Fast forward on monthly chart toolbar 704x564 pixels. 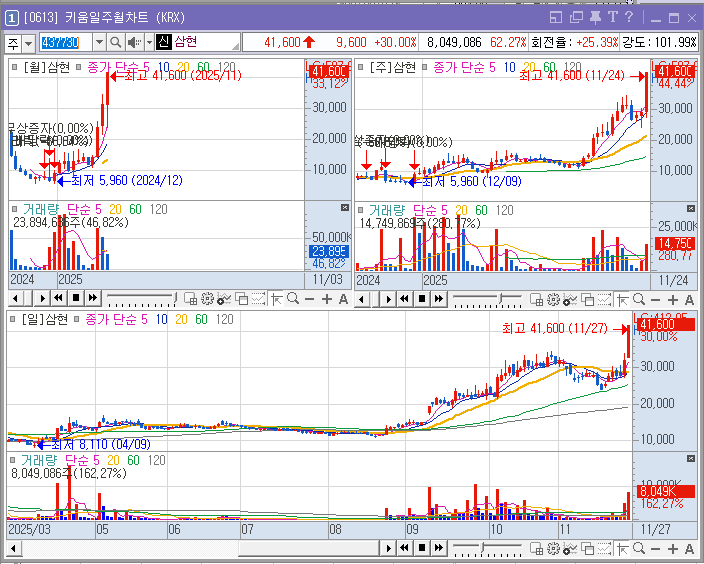tap(93, 298)
